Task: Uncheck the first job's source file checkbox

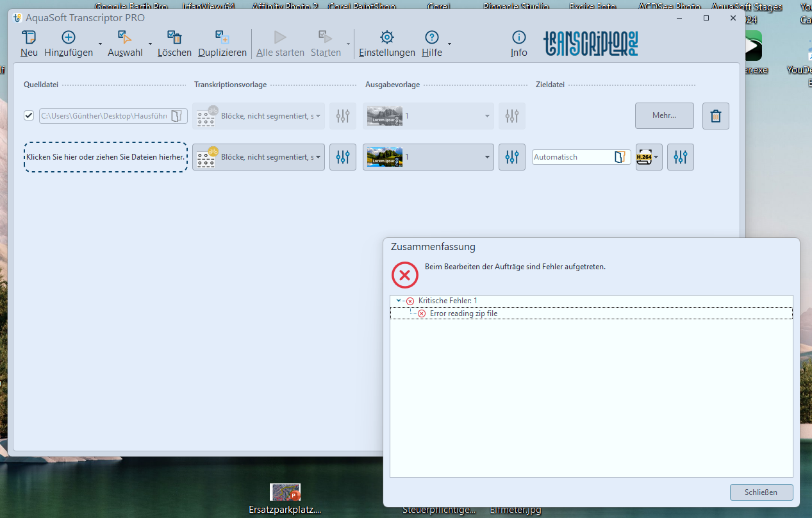Action: 29,115
